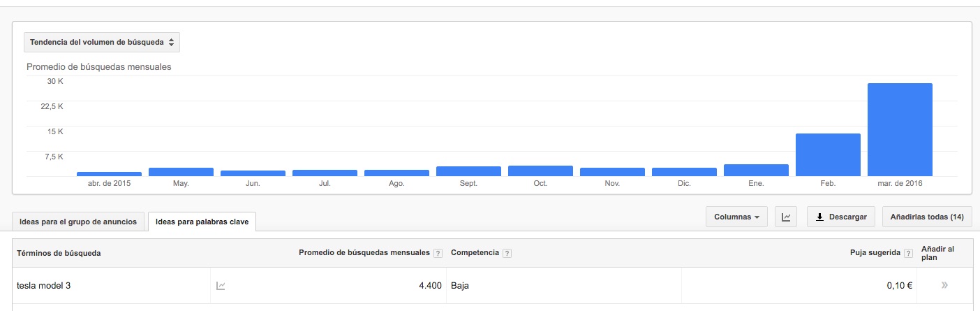The image size is (980, 311).
Task: Click the Descargar download button
Action: 841,217
